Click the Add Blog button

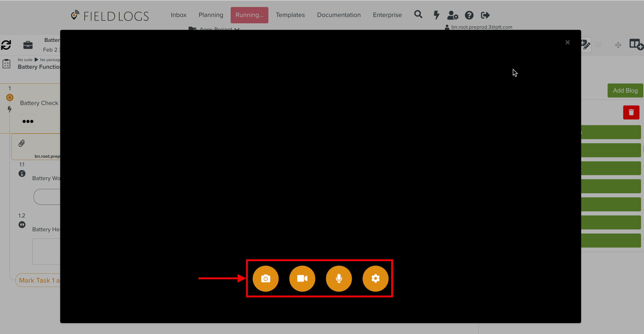pyautogui.click(x=625, y=90)
